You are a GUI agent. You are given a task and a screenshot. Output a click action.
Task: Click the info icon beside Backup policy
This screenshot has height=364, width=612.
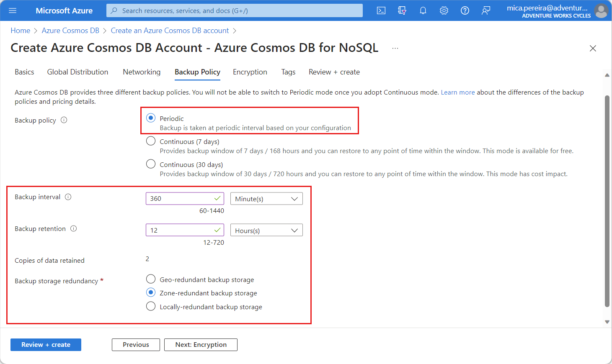coord(64,120)
